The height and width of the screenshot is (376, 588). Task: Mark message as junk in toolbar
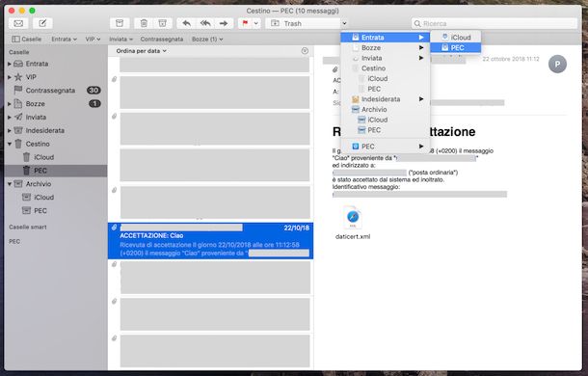pos(162,23)
